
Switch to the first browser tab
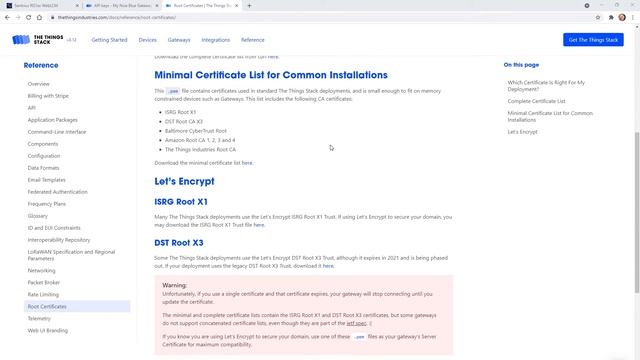pyautogui.click(x=41, y=6)
